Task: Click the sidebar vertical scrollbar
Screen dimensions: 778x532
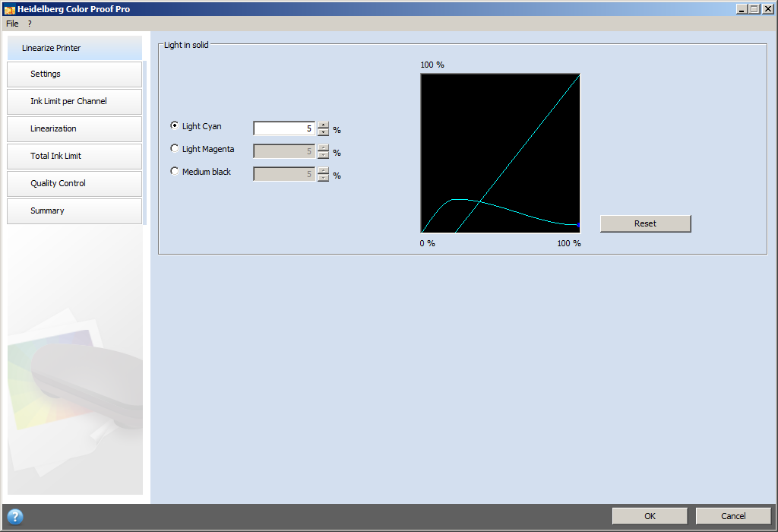Action: click(x=145, y=143)
